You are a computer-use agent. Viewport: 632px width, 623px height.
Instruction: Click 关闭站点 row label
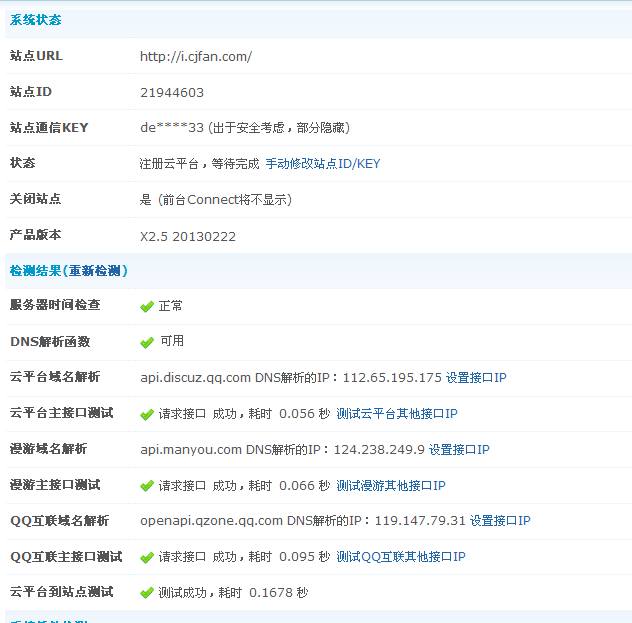[35, 199]
